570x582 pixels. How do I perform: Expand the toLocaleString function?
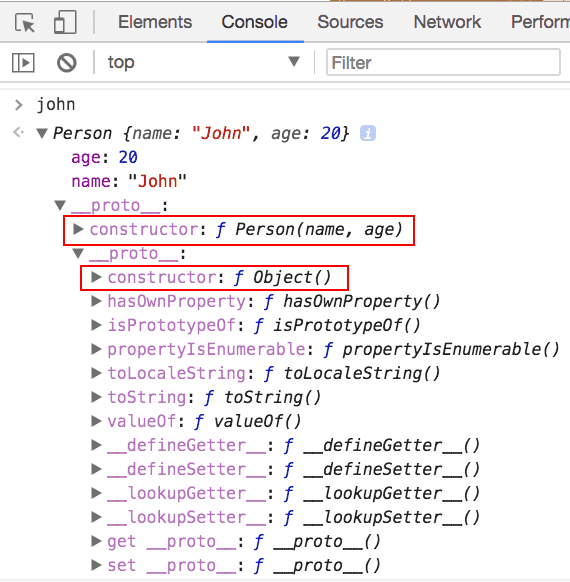point(96,373)
